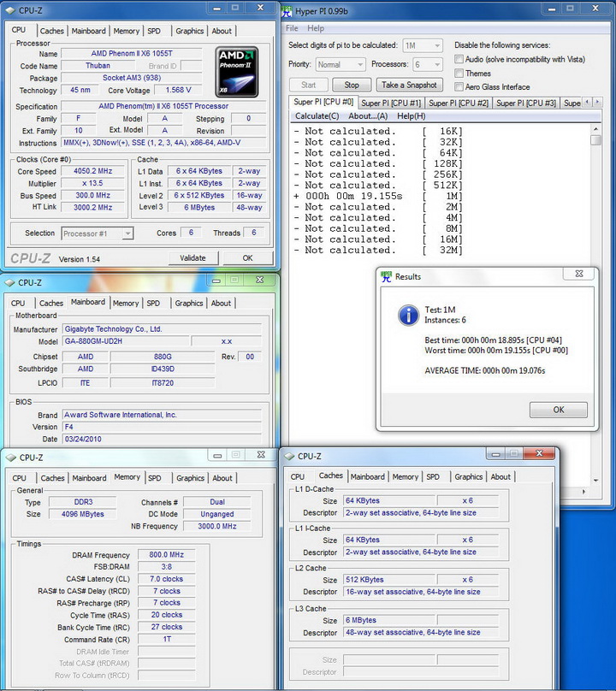
Task: Select Super PI [CPU #3] tab
Action: coord(526,103)
